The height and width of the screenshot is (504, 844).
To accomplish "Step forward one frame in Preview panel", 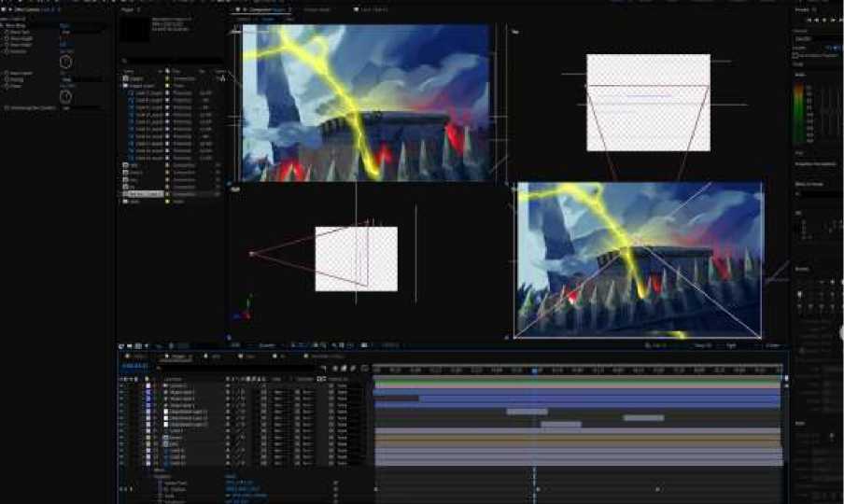I will point(833,20).
